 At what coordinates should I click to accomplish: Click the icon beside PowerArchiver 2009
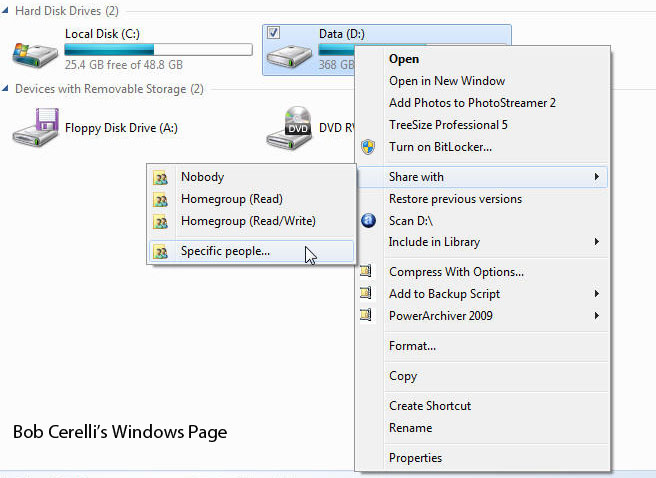[366, 314]
